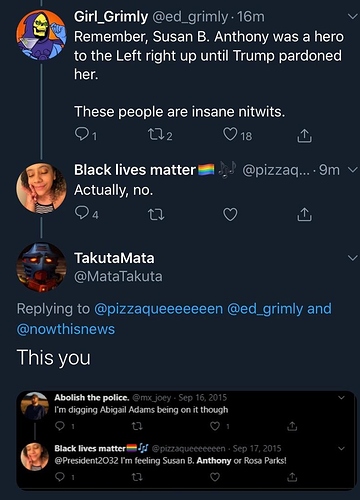Expand the TakutaMata tweet options chevron
Screen dimensions: 360x500
point(352,258)
